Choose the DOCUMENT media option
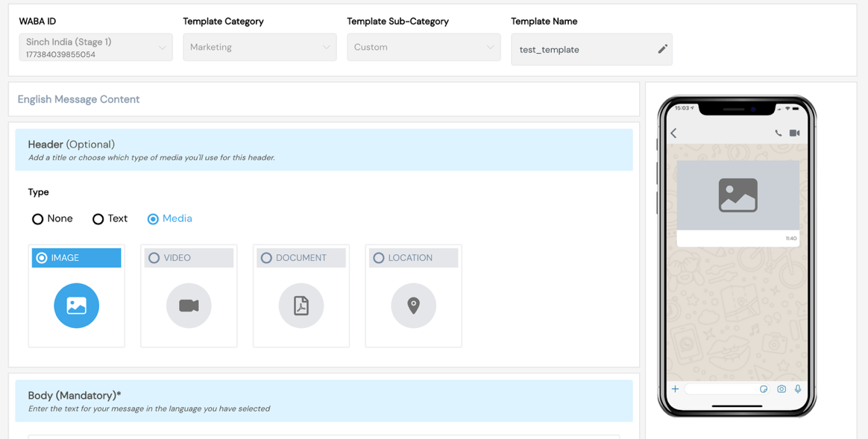Image resolution: width=868 pixels, height=439 pixels. (x=301, y=258)
